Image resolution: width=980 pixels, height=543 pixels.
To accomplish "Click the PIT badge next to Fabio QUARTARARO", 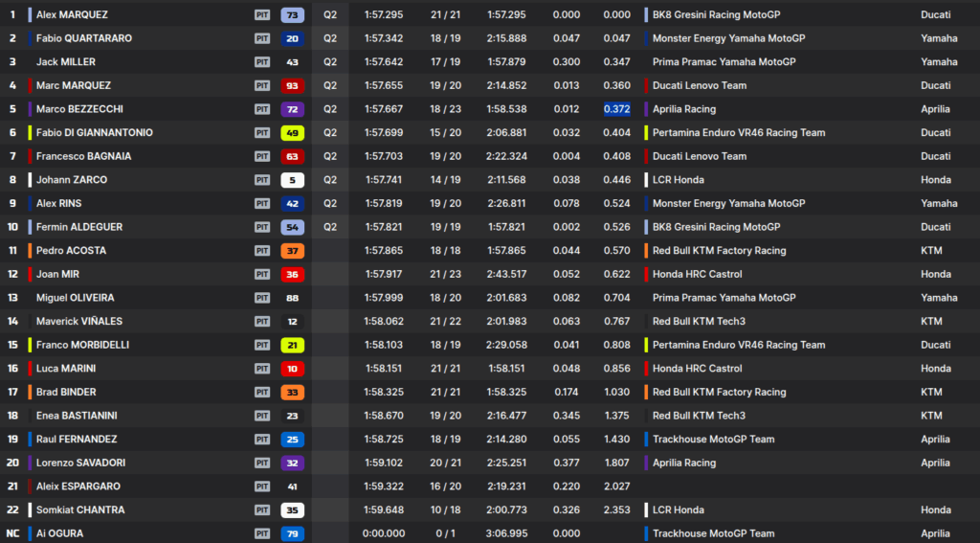I will [x=262, y=38].
